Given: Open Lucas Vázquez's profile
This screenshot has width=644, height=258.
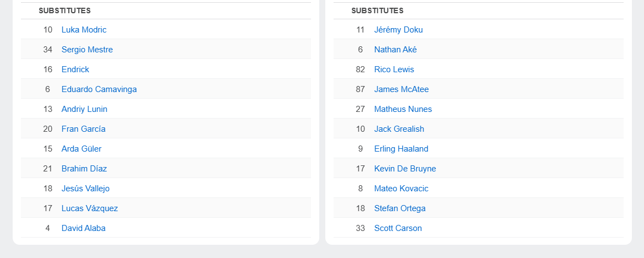Looking at the screenshot, I should [x=90, y=208].
